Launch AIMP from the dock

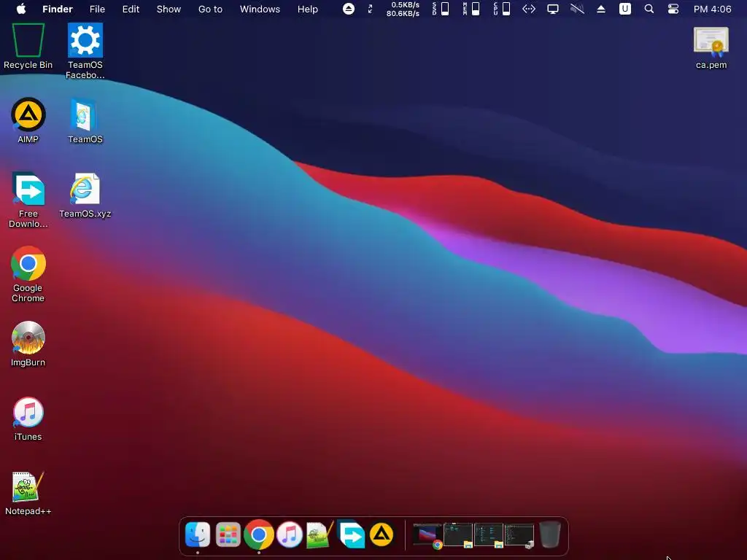381,534
